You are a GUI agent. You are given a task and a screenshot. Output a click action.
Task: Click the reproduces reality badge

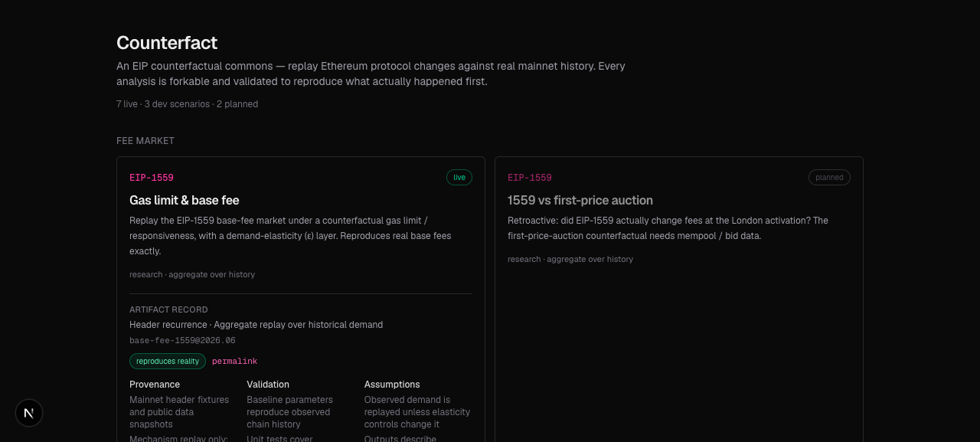point(168,362)
